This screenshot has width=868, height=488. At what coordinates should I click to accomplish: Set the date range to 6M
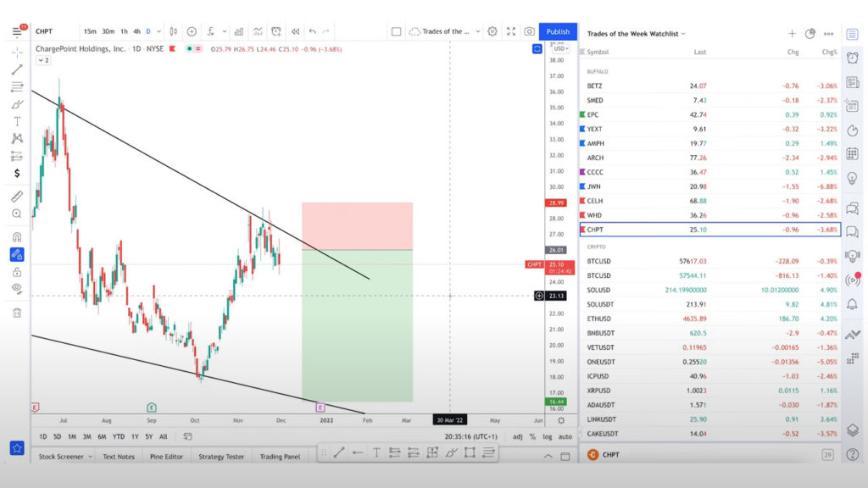click(102, 436)
